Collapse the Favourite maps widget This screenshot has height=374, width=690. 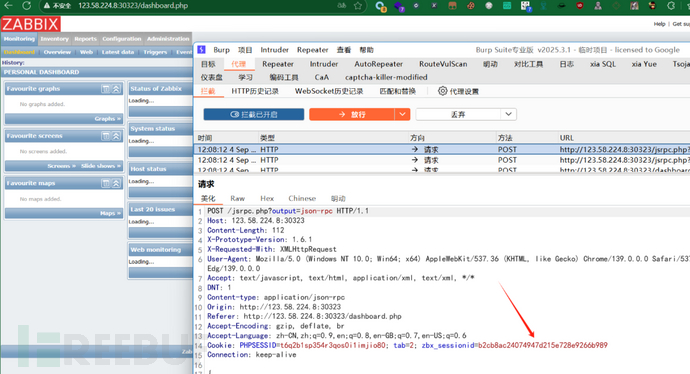(116, 183)
